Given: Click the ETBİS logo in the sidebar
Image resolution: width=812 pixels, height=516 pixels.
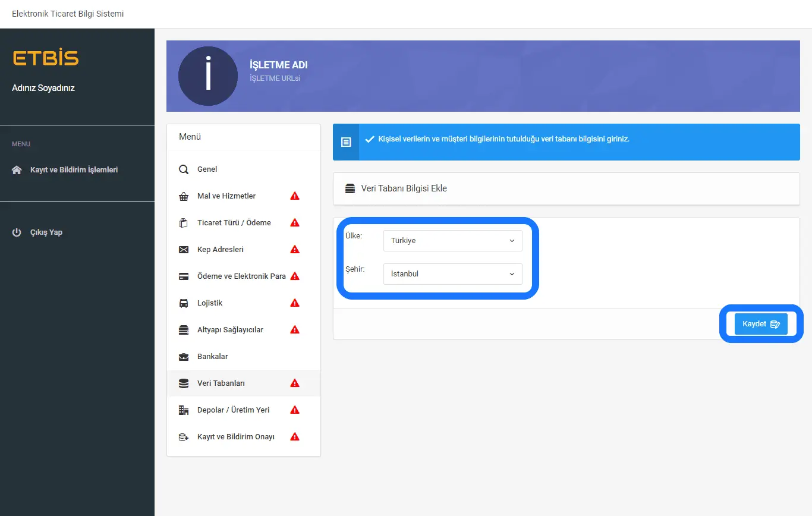Looking at the screenshot, I should (x=45, y=58).
